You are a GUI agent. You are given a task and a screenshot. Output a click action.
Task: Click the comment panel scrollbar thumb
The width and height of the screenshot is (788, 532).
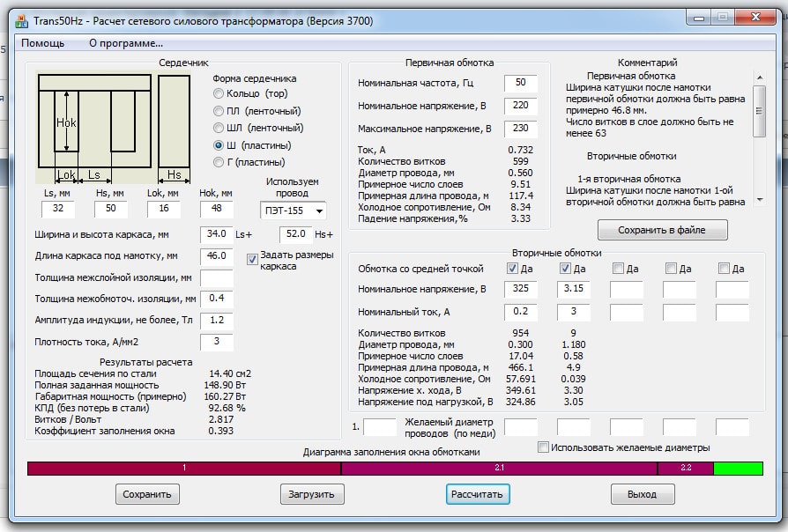[x=760, y=110]
